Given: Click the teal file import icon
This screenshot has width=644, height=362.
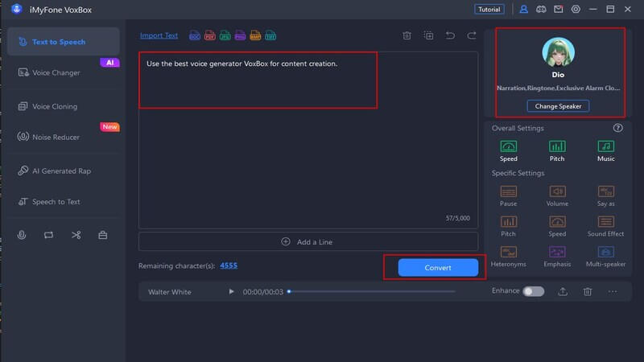Looking at the screenshot, I should pyautogui.click(x=270, y=35).
